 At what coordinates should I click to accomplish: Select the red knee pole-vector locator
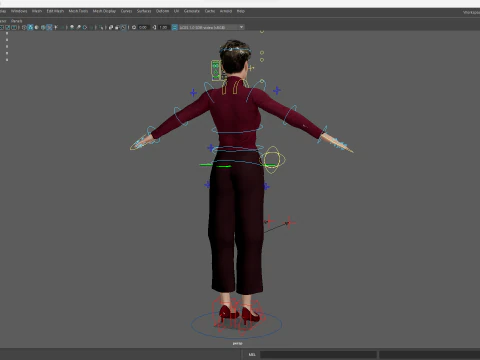coord(289,222)
